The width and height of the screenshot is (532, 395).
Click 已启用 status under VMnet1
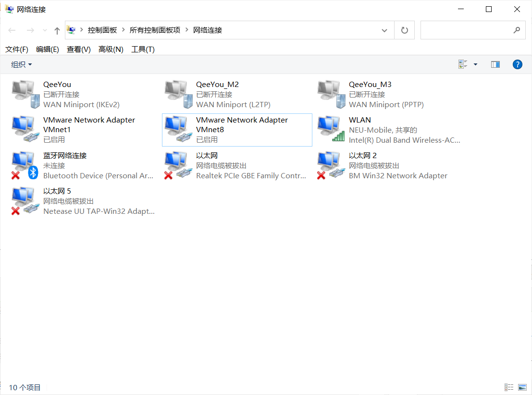point(54,139)
